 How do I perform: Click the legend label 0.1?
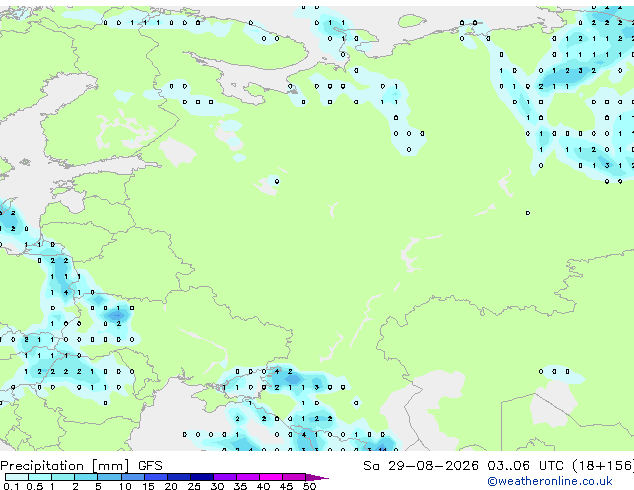pos(11,486)
